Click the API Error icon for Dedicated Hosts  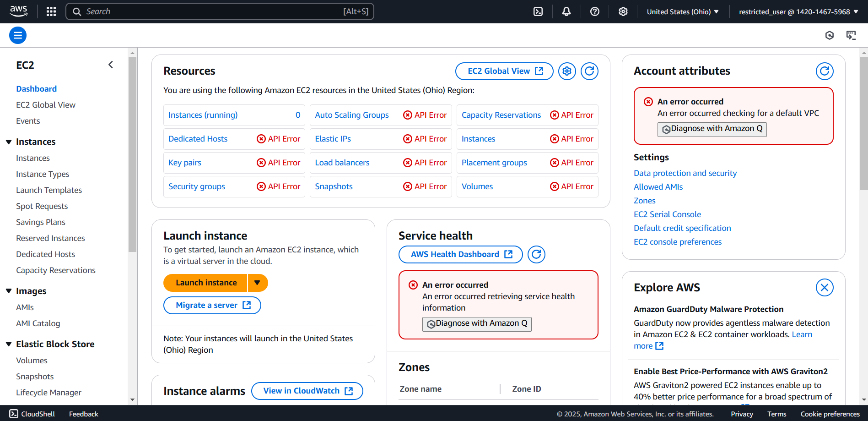(x=261, y=139)
